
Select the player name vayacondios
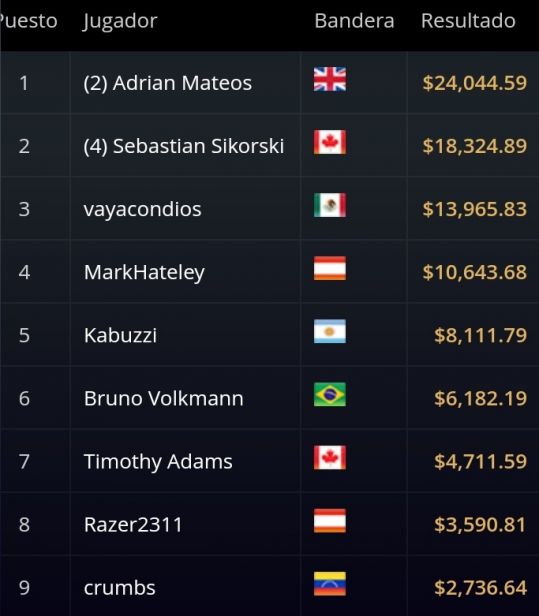click(142, 209)
